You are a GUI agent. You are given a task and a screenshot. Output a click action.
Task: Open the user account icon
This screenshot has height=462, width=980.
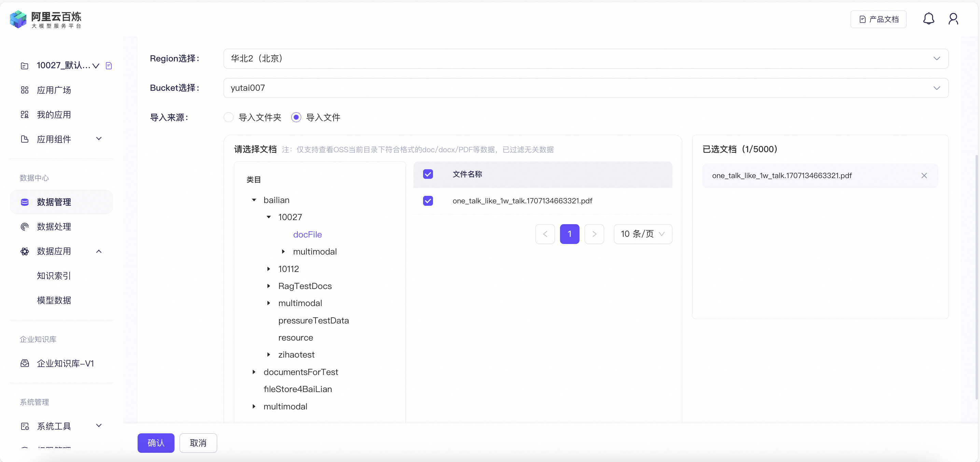point(953,19)
